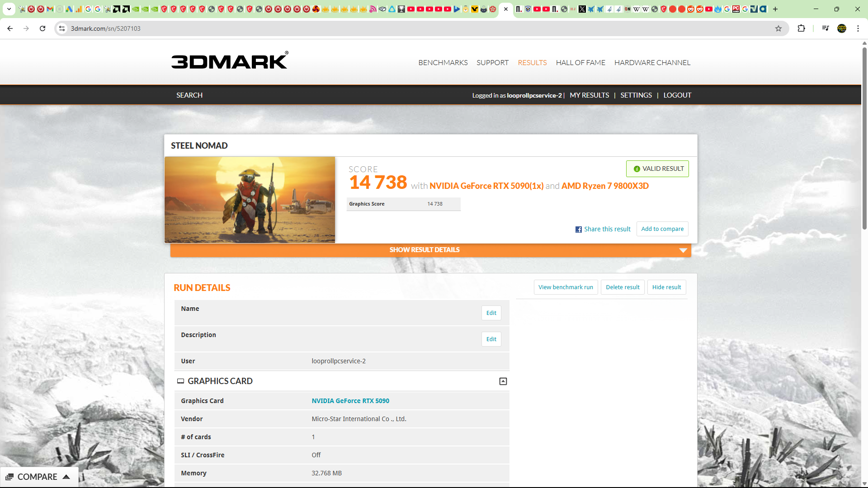
Task: Open NVIDIA GeForce RTX 5090 graphics card link
Action: [350, 401]
